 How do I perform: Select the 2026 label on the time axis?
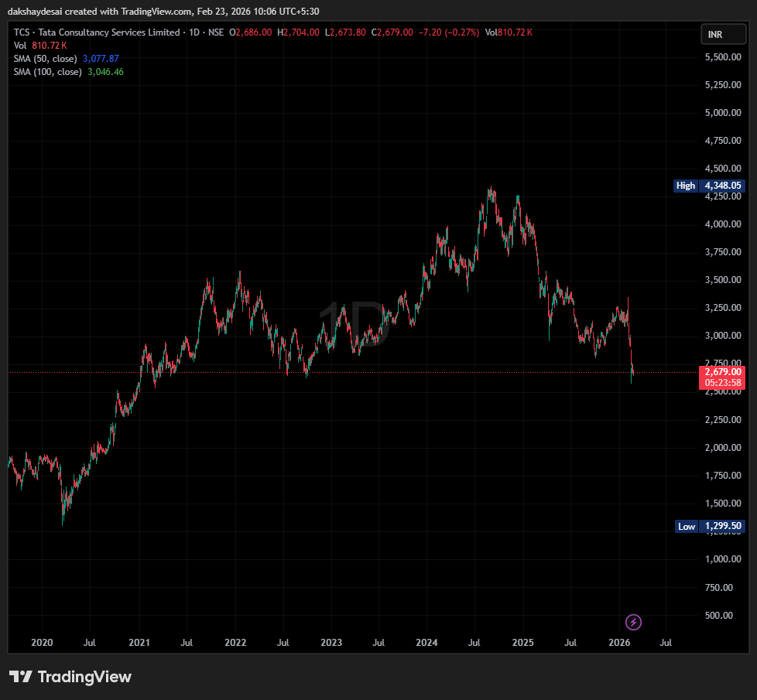click(x=619, y=643)
